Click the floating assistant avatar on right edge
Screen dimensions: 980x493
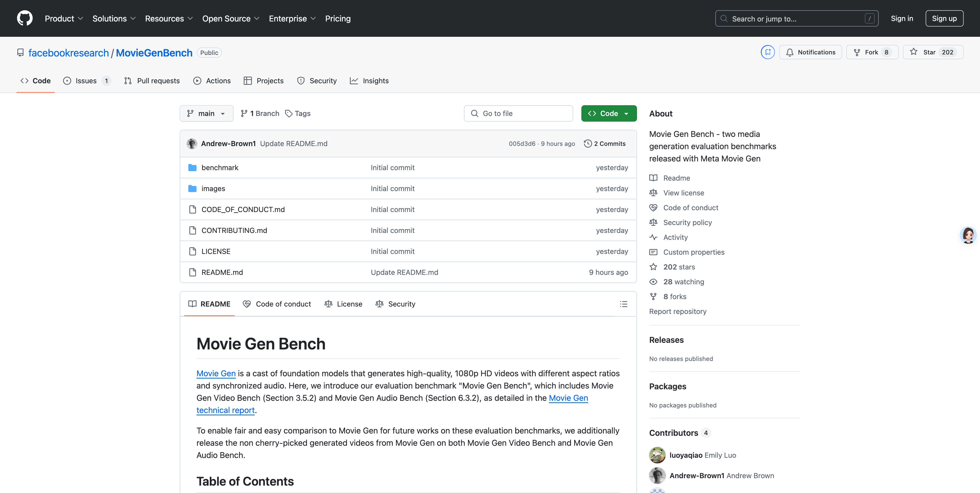[968, 235]
